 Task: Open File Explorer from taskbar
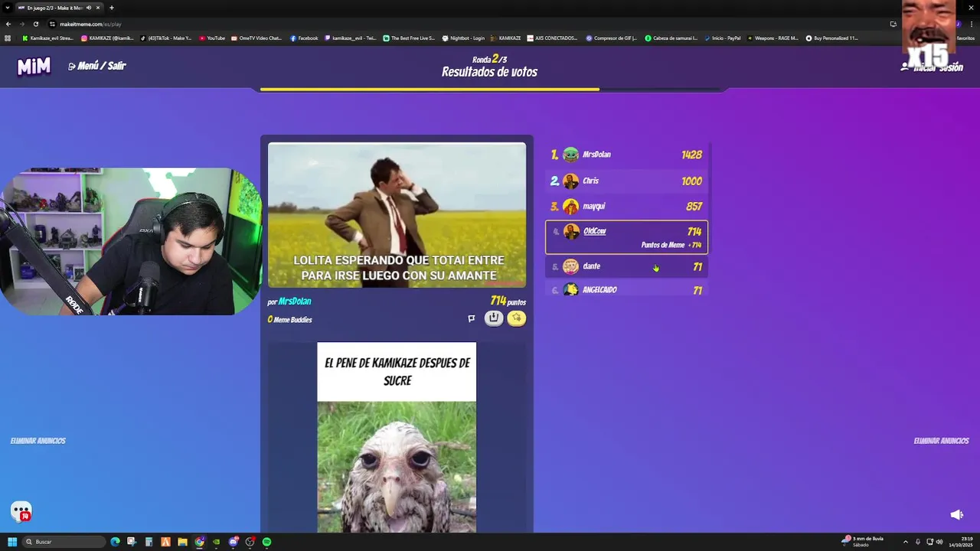click(182, 542)
